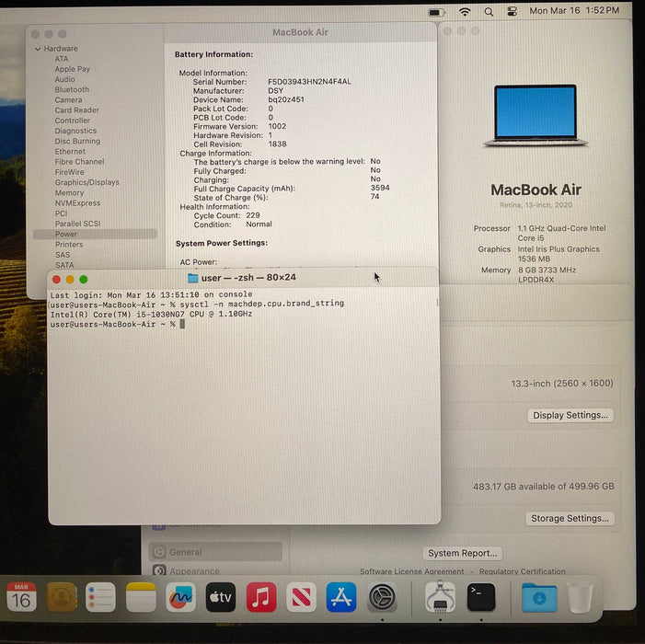645x644 pixels.
Task: Select FireWire in the Hardware list
Action: pyautogui.click(x=70, y=172)
